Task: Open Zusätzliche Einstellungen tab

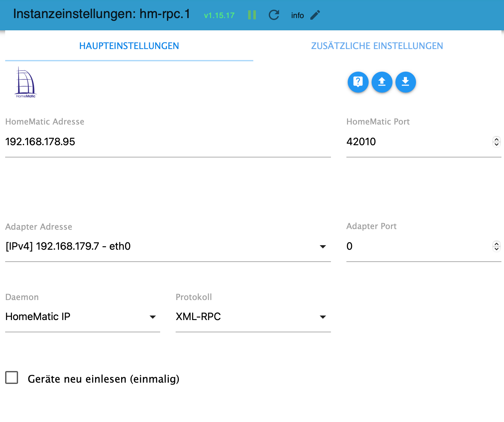Action: coord(377,46)
